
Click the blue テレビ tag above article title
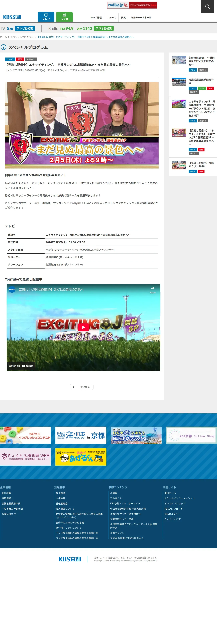click(10, 60)
